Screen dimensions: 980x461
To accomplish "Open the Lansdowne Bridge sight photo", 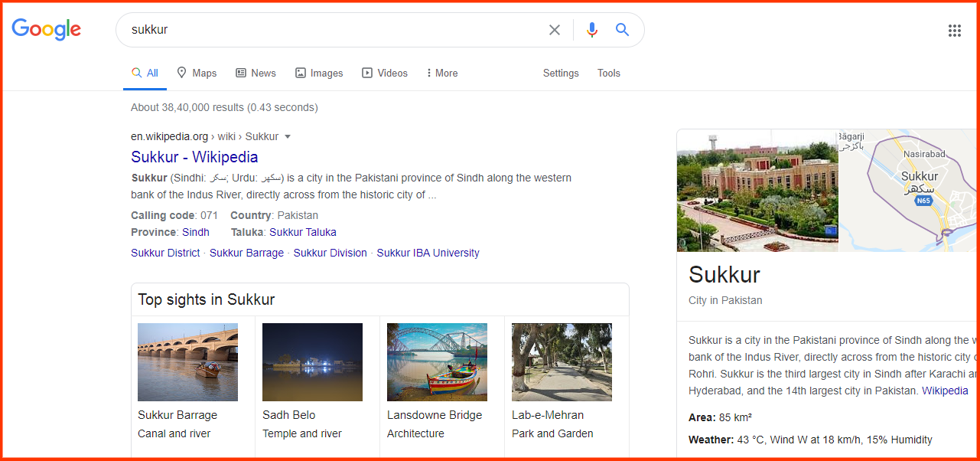I will pyautogui.click(x=437, y=362).
